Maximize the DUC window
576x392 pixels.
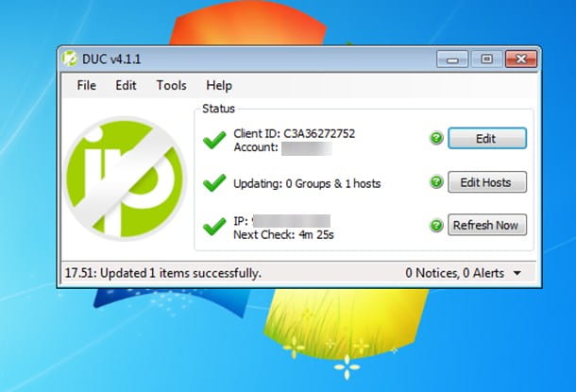pyautogui.click(x=486, y=60)
